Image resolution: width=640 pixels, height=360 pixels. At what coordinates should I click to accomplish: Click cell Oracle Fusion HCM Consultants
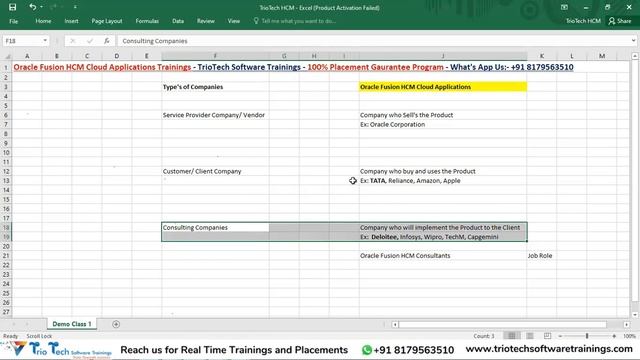pyautogui.click(x=443, y=256)
